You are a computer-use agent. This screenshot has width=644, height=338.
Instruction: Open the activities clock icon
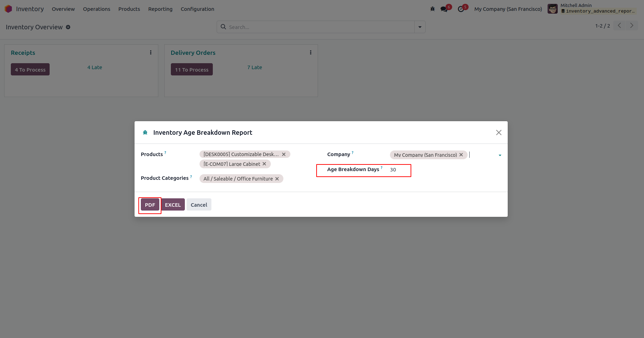click(461, 9)
